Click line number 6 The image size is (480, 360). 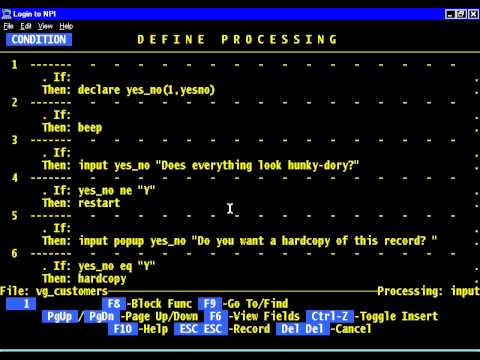click(14, 254)
